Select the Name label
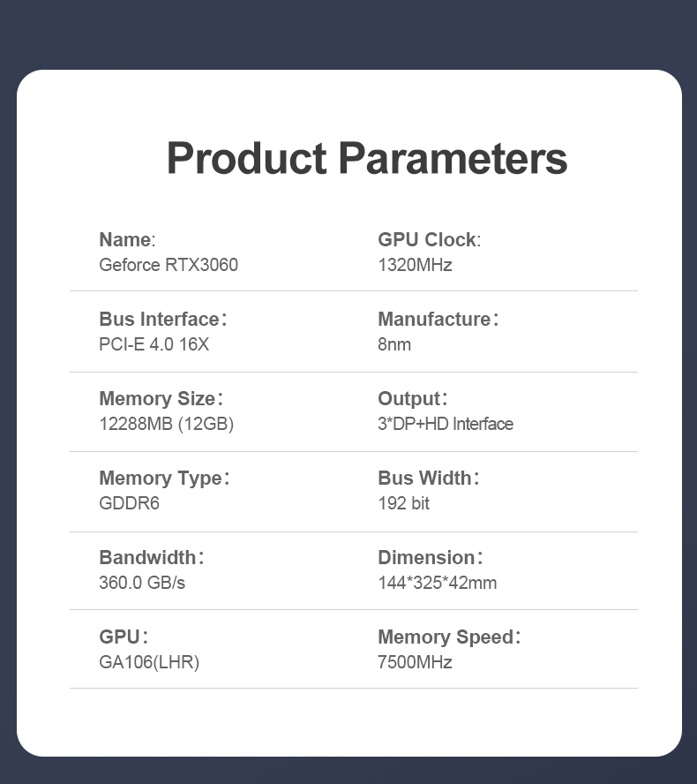697x784 pixels. (x=127, y=239)
